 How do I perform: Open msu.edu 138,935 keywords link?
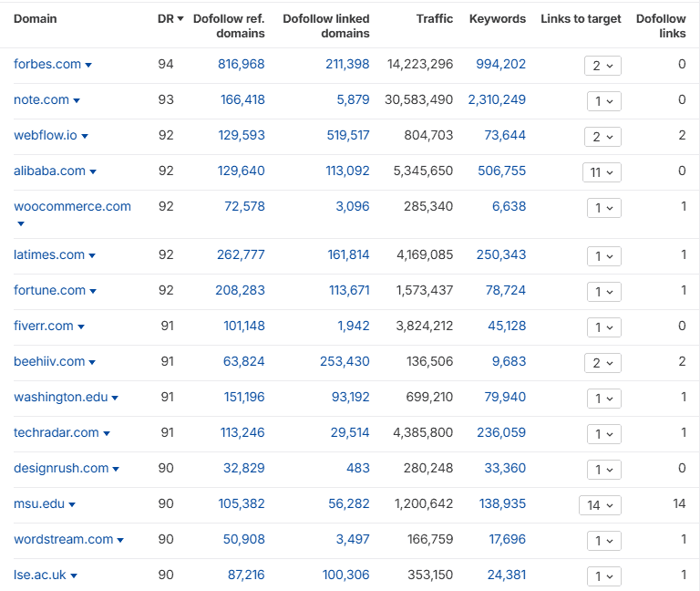pyautogui.click(x=503, y=503)
